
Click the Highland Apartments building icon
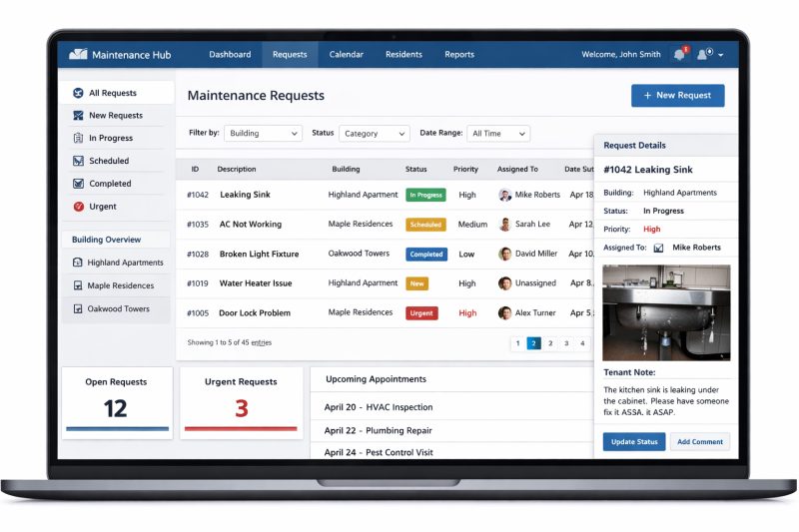click(x=78, y=263)
